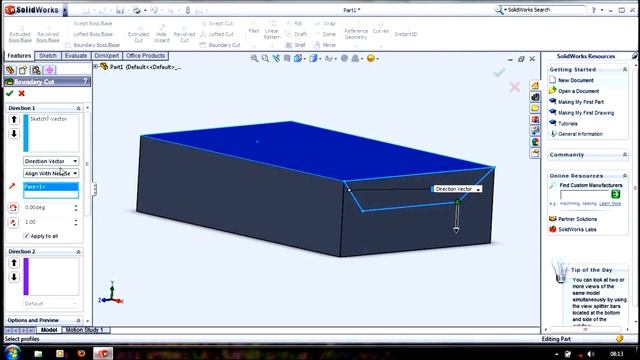Move Direction 2 profile down
Screen dimensions: 640x360
14,277
